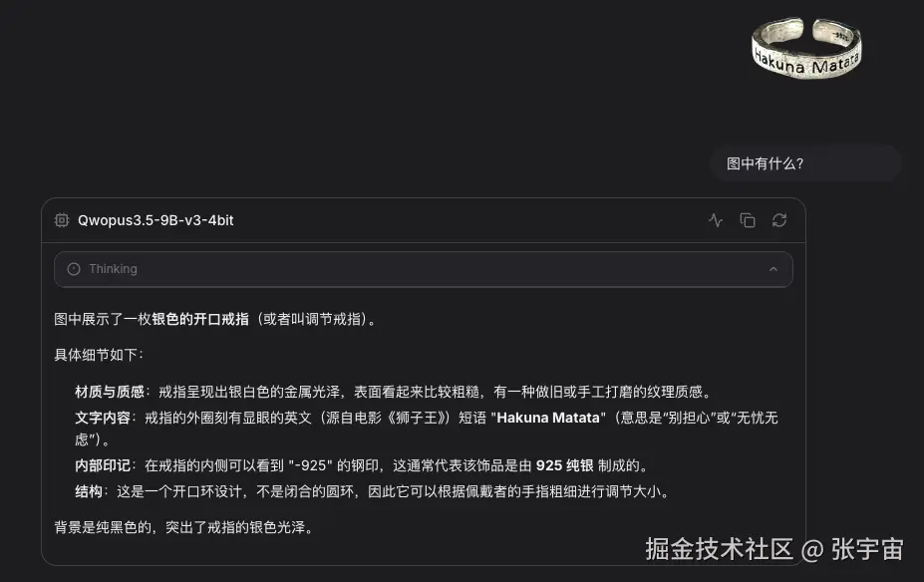Click the response stats waveform icon
This screenshot has height=582, width=924.
pos(716,220)
